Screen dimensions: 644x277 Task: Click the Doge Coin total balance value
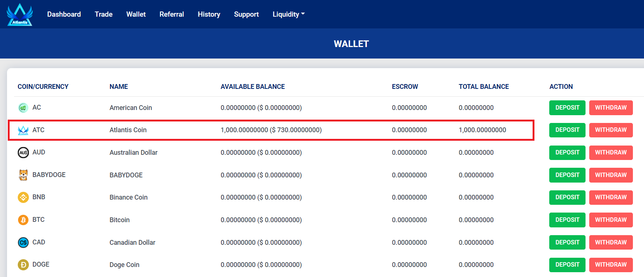coord(476,265)
